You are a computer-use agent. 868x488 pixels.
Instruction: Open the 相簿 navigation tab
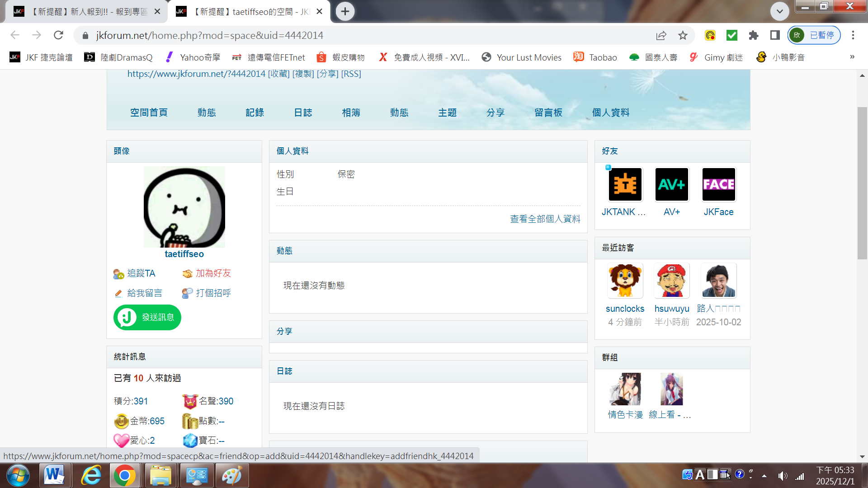pos(351,113)
